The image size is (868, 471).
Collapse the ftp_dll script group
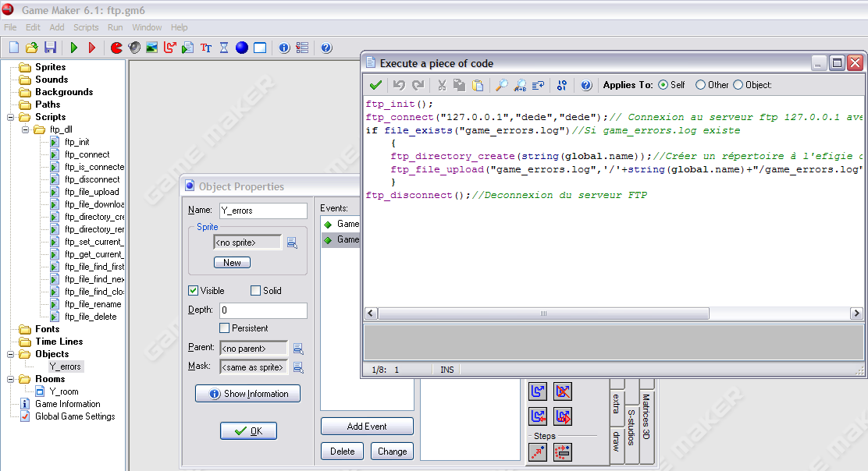(26, 130)
